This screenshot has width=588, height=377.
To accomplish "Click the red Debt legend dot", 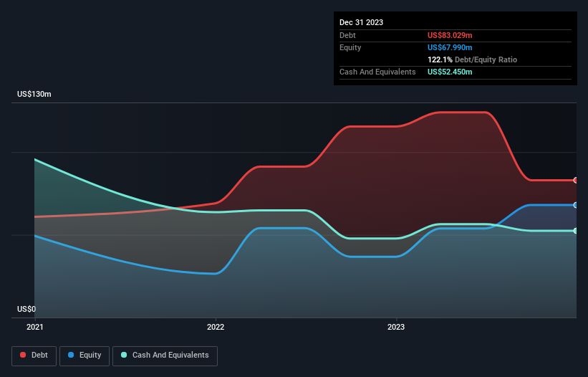I will click(x=23, y=355).
